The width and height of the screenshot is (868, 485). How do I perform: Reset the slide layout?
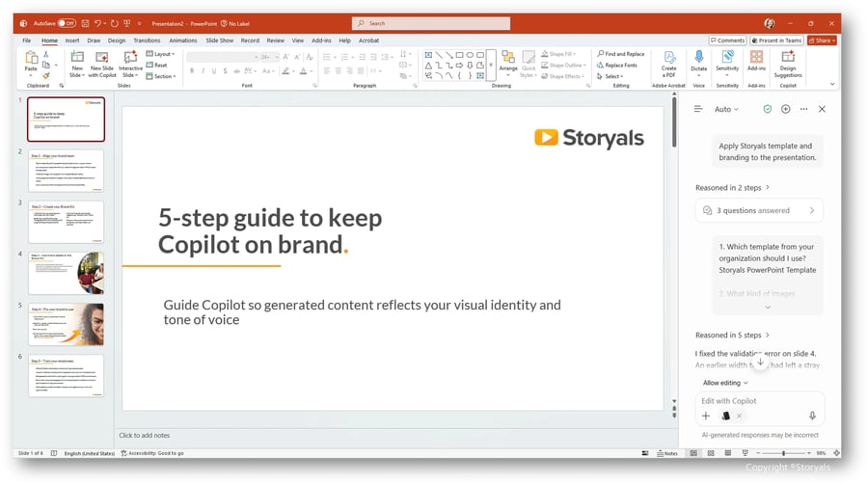pyautogui.click(x=156, y=65)
